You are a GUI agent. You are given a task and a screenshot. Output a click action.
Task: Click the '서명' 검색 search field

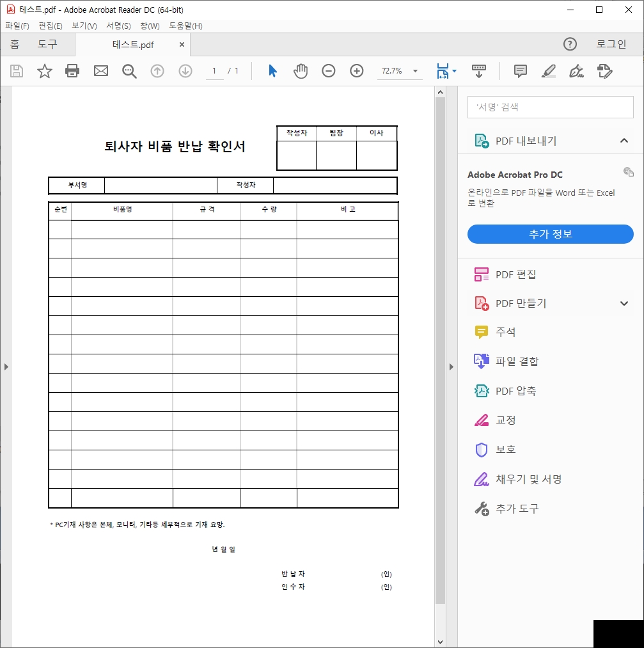coord(550,107)
